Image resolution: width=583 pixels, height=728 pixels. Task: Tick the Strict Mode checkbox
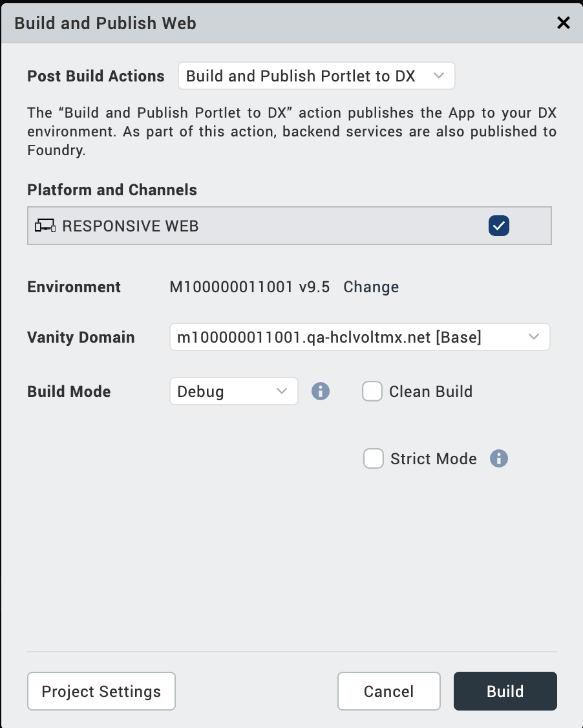point(374,459)
